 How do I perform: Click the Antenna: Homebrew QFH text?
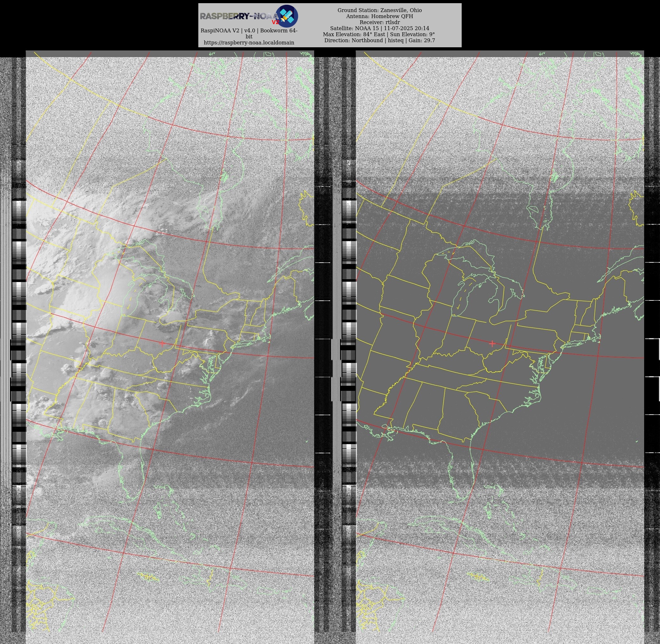pos(379,16)
